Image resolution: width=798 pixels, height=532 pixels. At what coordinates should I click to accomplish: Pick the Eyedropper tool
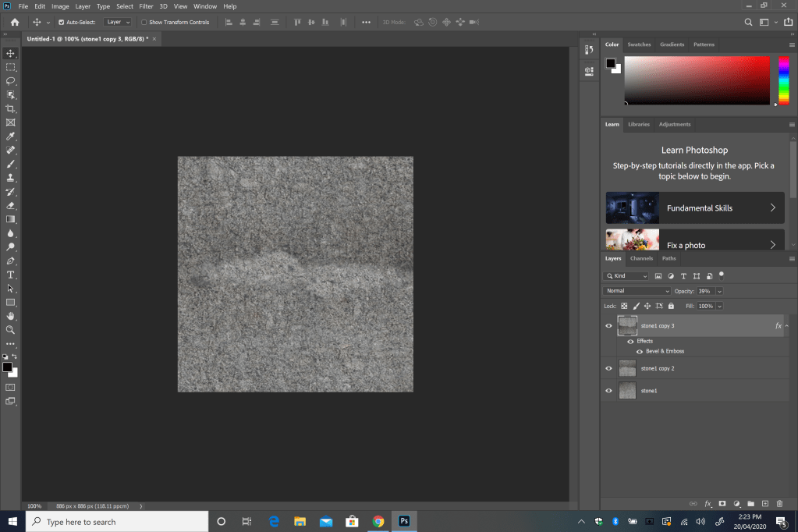pyautogui.click(x=11, y=137)
